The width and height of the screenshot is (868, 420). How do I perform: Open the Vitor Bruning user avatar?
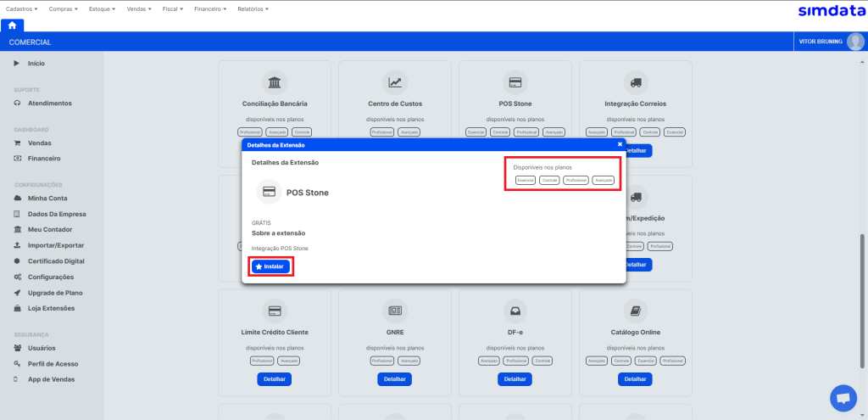click(x=855, y=42)
